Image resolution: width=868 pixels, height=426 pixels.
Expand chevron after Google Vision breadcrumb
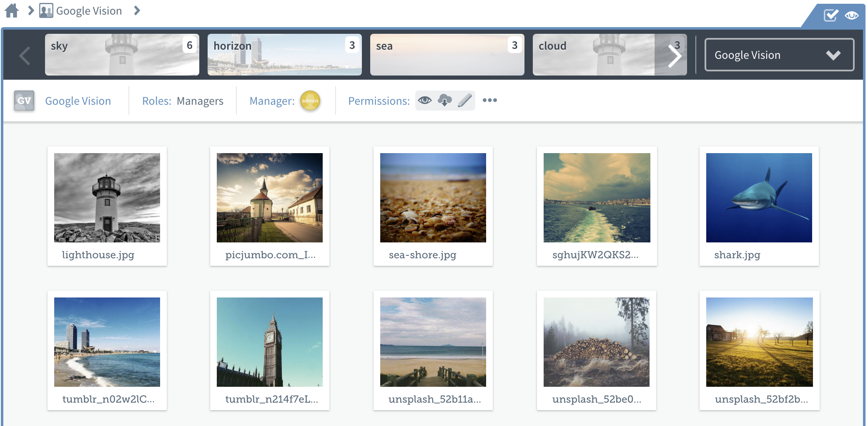[137, 10]
